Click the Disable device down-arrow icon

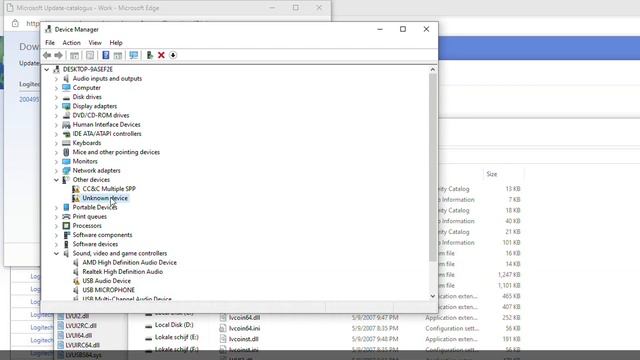173,55
